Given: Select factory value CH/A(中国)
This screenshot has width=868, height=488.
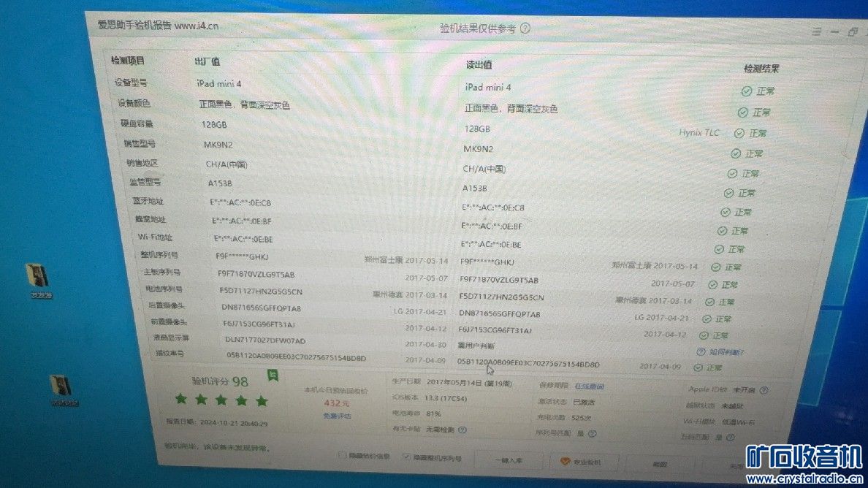Looking at the screenshot, I should tap(226, 164).
